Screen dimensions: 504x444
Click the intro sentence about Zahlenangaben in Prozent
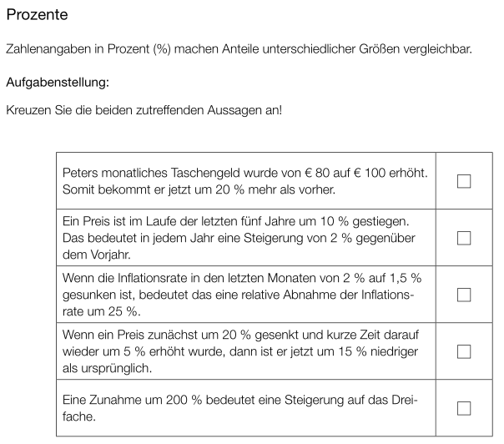click(x=239, y=49)
